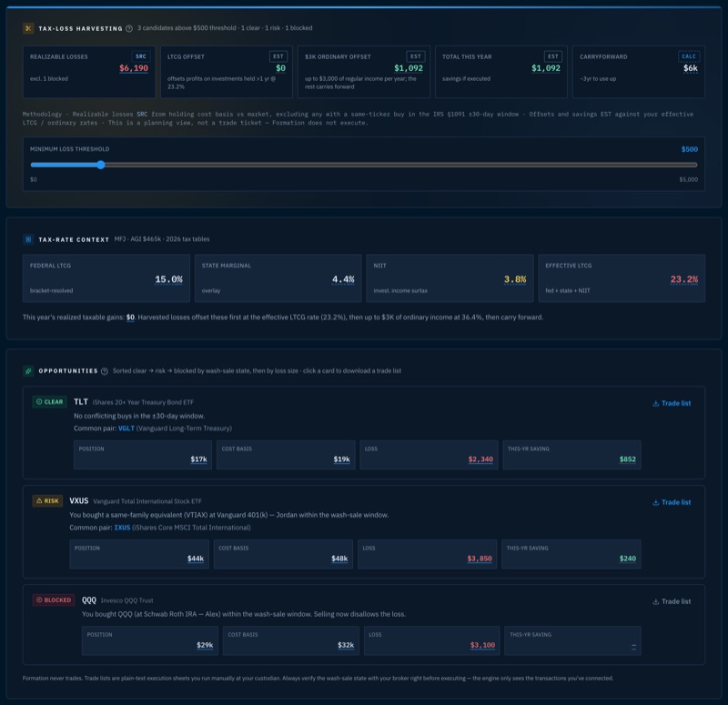Move the minimum loss threshold slider handle

point(101,165)
